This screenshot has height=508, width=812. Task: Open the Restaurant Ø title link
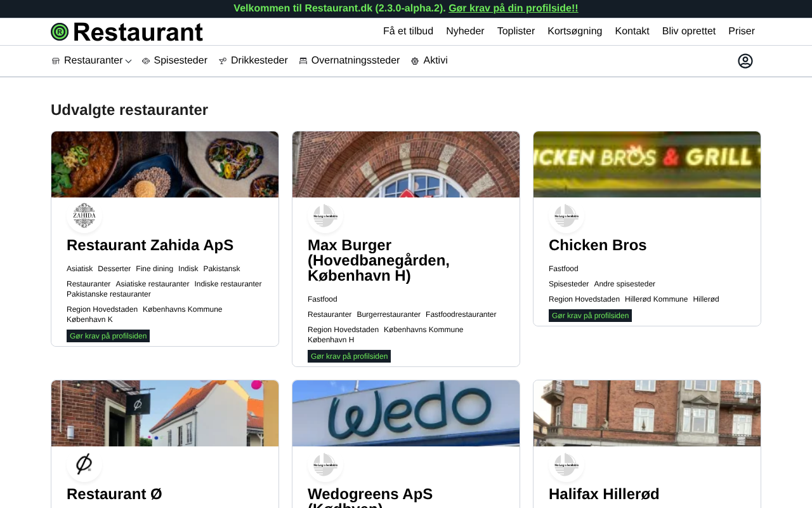pyautogui.click(x=114, y=494)
